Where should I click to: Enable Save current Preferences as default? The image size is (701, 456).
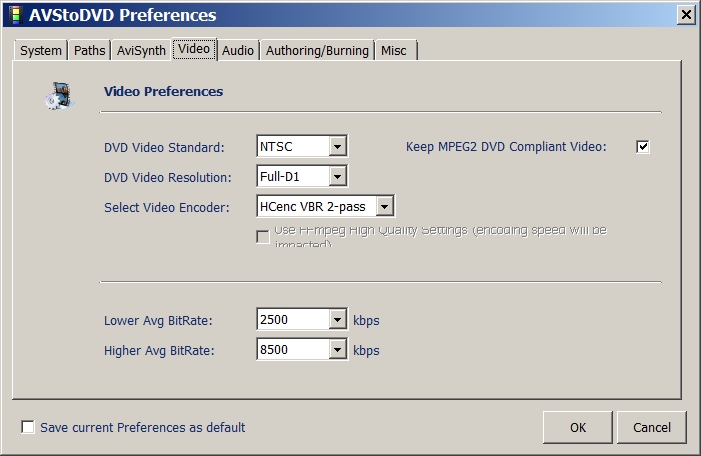[28, 428]
